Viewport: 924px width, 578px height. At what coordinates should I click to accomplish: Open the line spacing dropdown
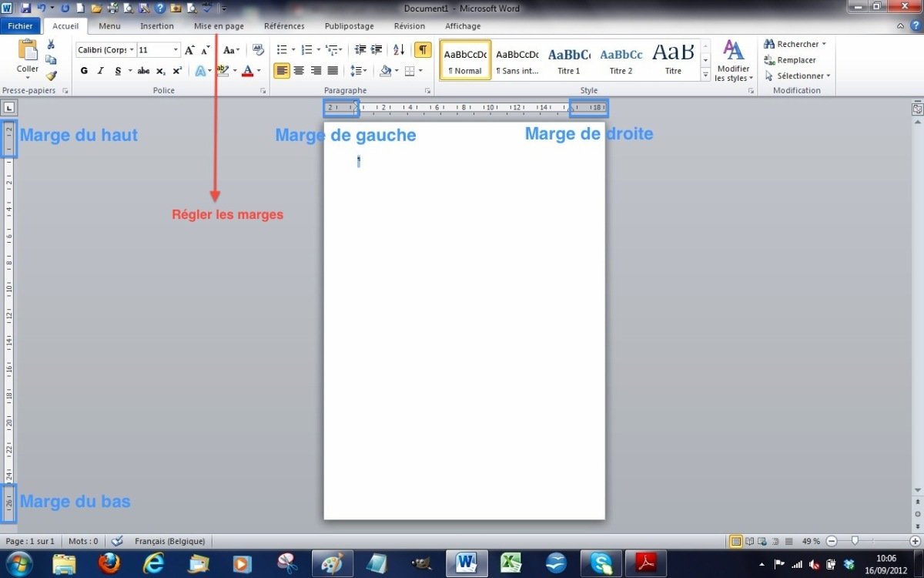click(359, 70)
